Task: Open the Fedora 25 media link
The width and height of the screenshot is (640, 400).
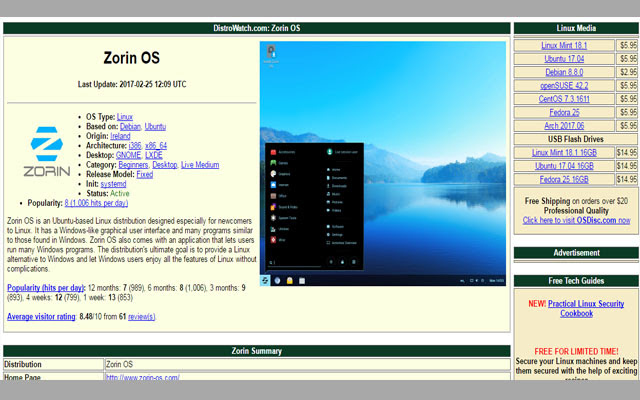Action: [x=564, y=112]
